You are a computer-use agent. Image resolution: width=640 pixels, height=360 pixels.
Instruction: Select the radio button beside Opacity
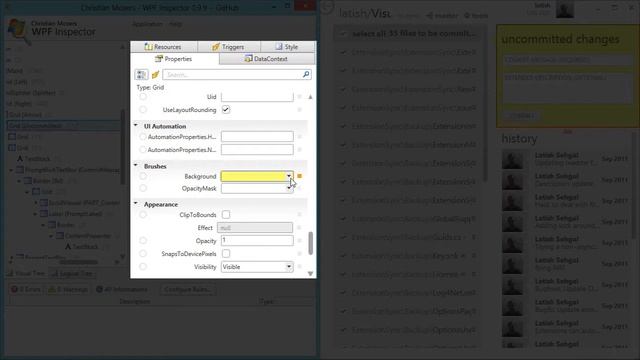click(x=143, y=240)
